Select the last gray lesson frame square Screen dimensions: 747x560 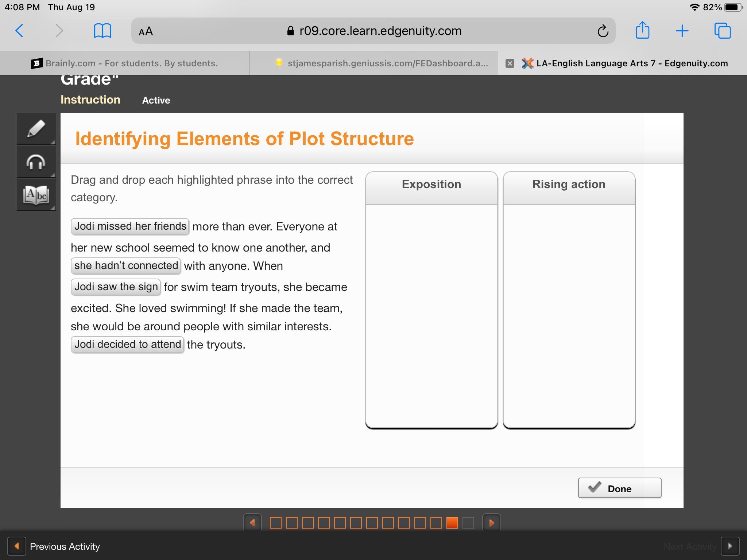point(468,523)
